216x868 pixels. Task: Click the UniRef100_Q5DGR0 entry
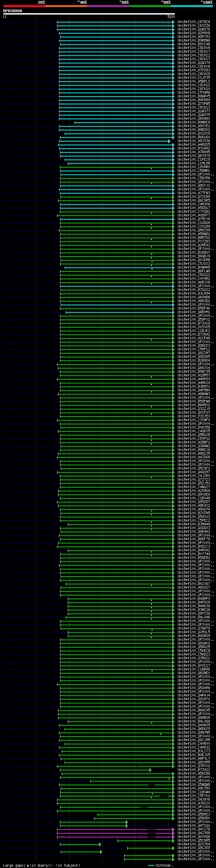[194, 818]
